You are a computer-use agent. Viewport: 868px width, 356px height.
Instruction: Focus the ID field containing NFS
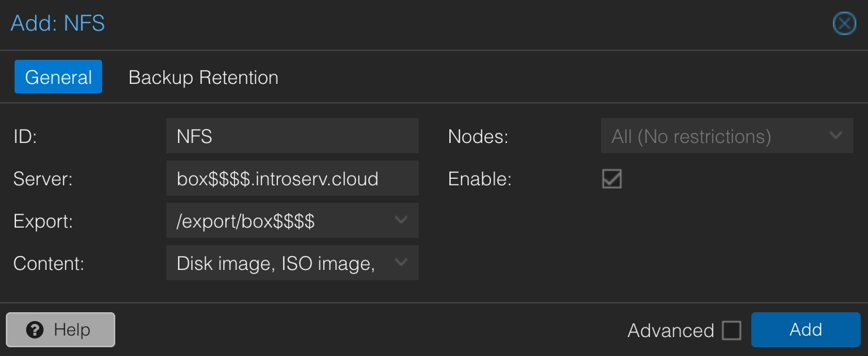(292, 136)
